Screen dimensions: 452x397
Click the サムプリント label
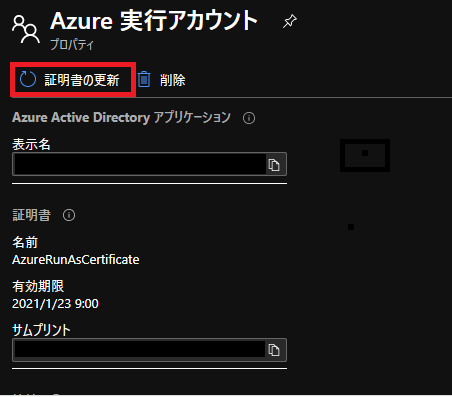tap(41, 330)
